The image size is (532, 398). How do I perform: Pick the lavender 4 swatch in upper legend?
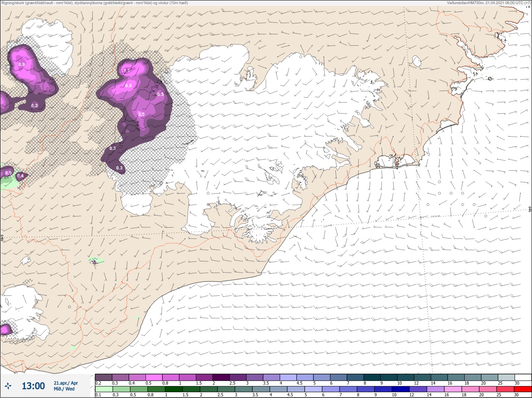click(289, 377)
